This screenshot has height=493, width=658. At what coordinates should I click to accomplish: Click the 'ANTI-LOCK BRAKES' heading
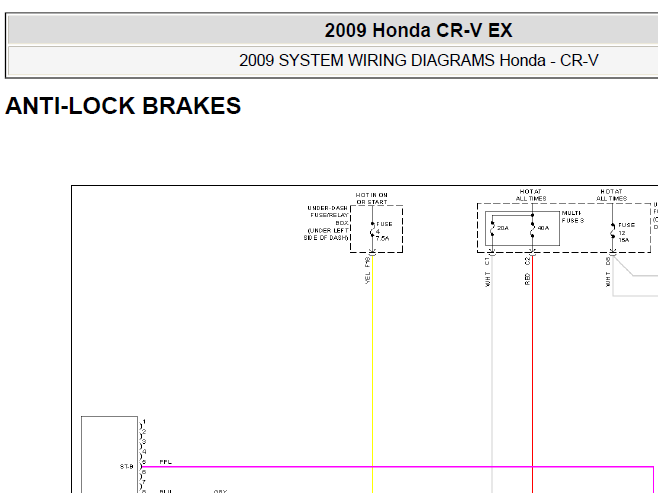pos(123,106)
